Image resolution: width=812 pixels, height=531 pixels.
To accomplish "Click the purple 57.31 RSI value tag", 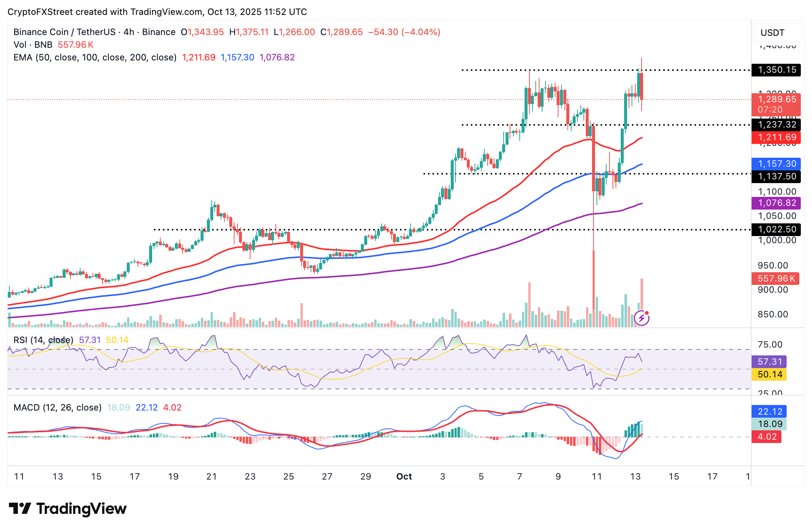I will click(x=769, y=362).
